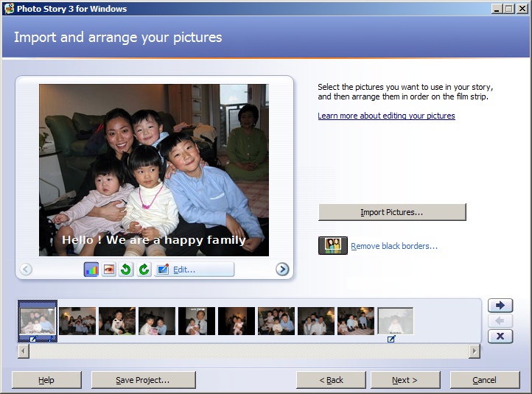Screen dimensions: 532x394
Task: Close the Photo Story window
Action: click(522, 9)
